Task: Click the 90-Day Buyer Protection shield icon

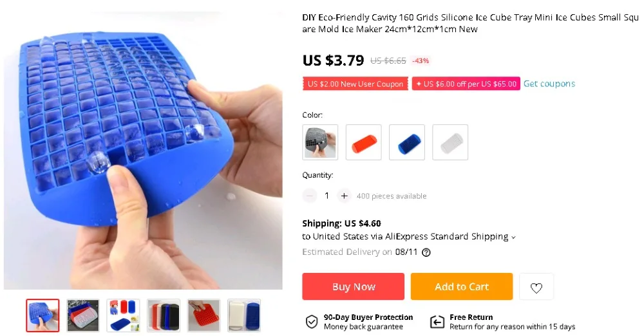Action: click(312, 322)
